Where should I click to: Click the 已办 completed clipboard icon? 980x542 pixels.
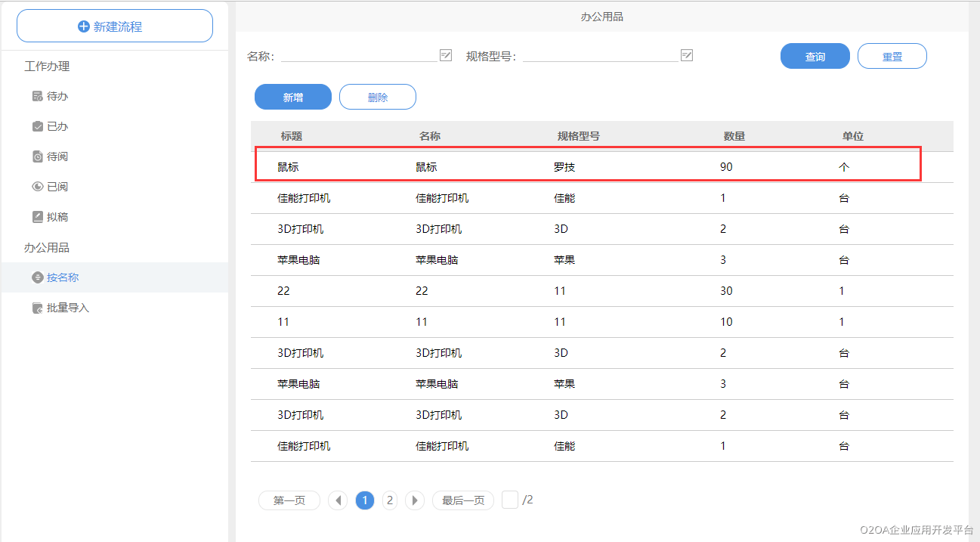tap(37, 126)
